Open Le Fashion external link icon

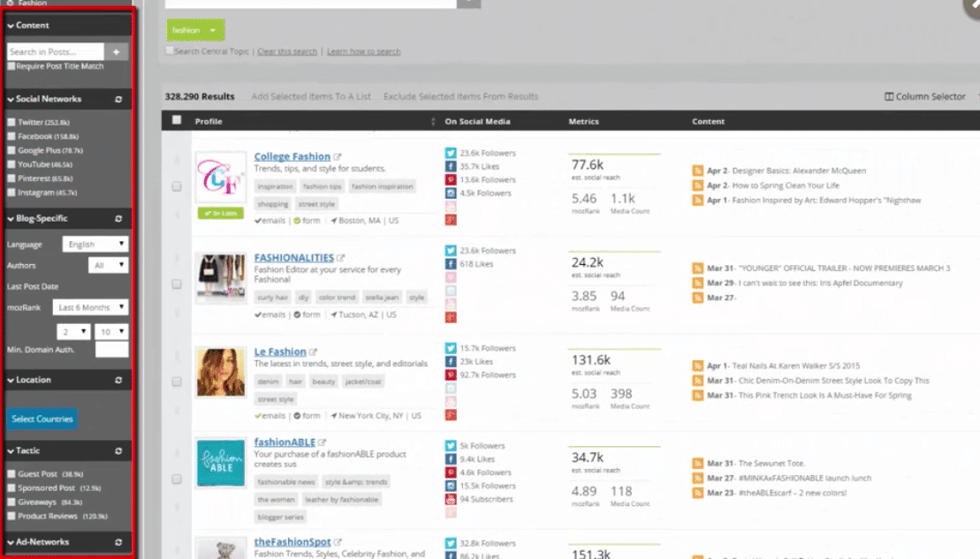click(313, 351)
